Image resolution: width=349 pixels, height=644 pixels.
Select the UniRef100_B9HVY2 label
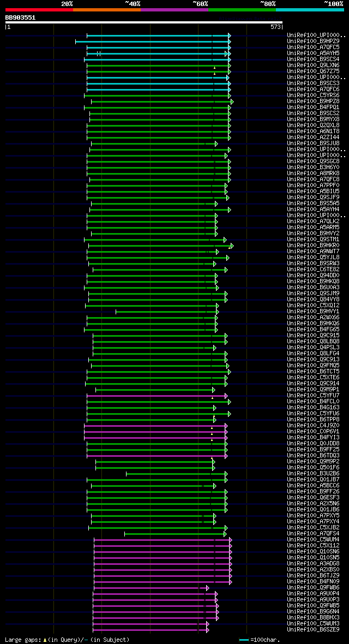[x=313, y=233]
